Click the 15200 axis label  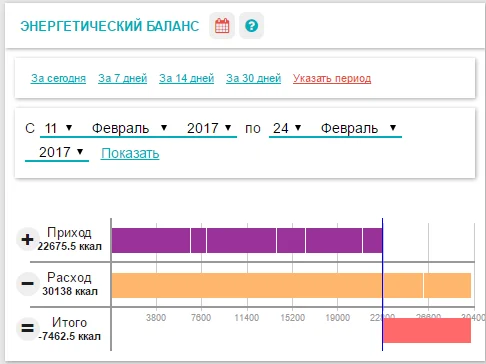292,318
